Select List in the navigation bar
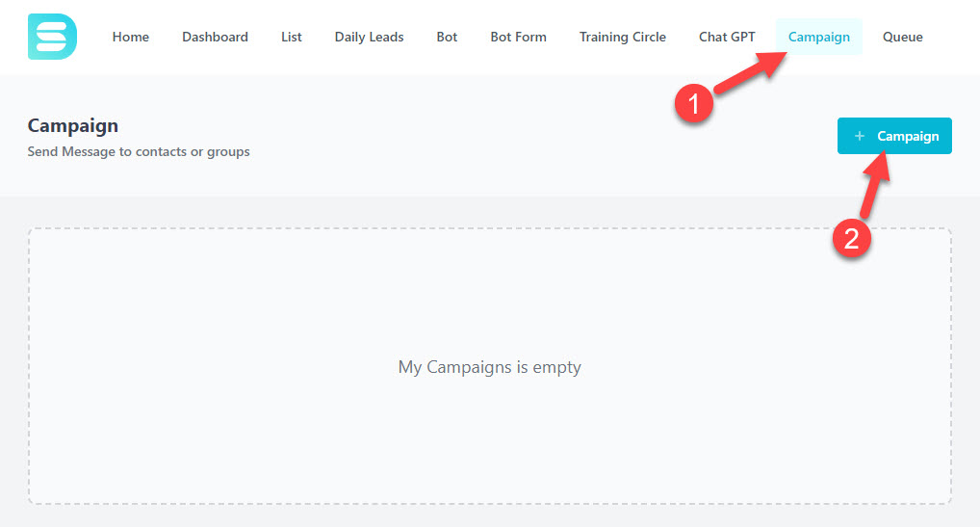The height and width of the screenshot is (527, 980). click(x=292, y=37)
